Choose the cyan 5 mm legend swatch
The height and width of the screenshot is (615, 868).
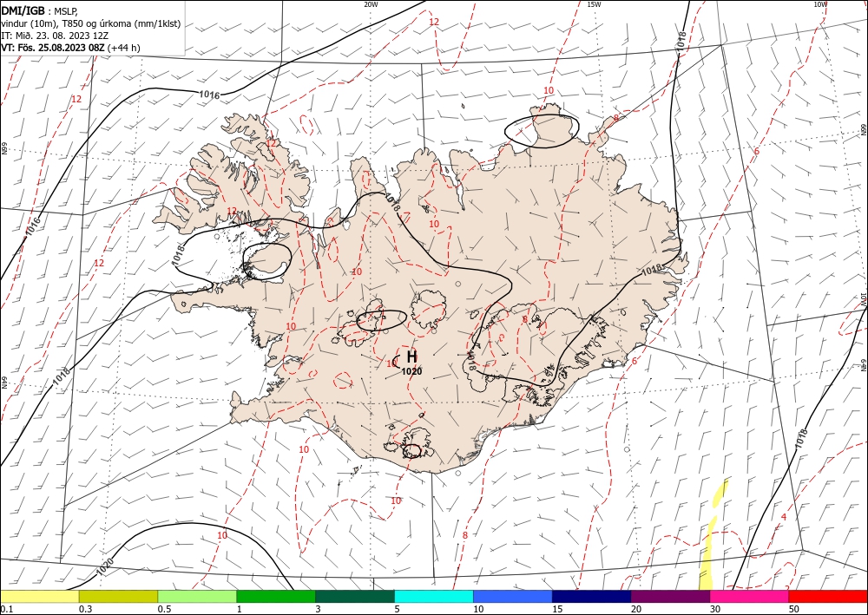coord(434,596)
